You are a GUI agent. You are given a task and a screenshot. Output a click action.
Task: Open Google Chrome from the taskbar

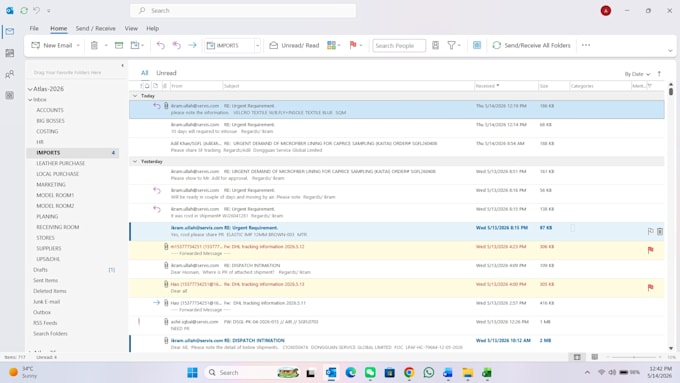click(x=409, y=373)
